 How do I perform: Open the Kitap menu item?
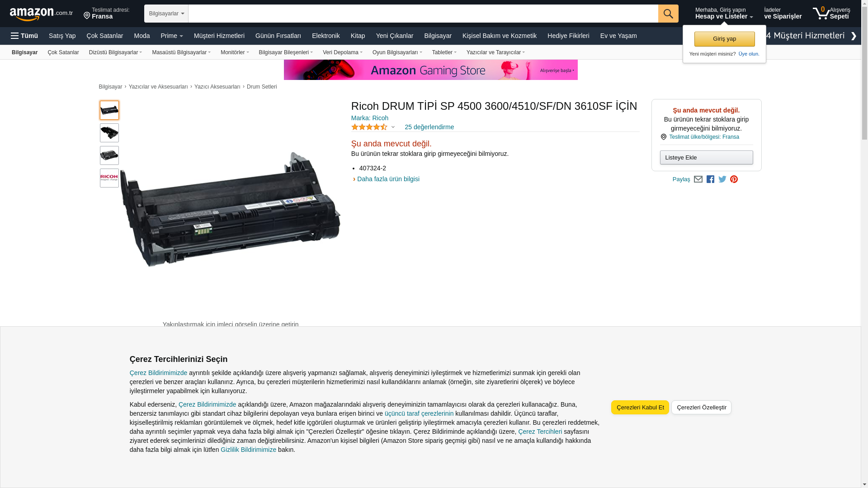click(358, 36)
